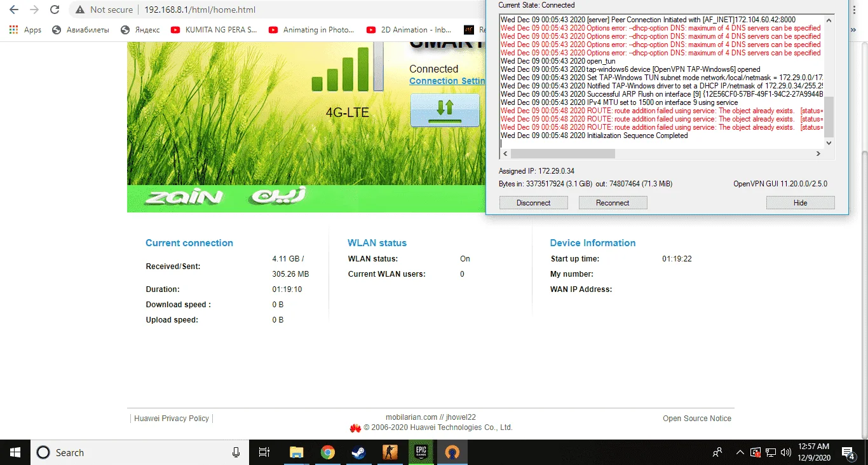Screen dimensions: 868x465
Task: Open the Huawei Privacy Policy link
Action: click(172, 419)
